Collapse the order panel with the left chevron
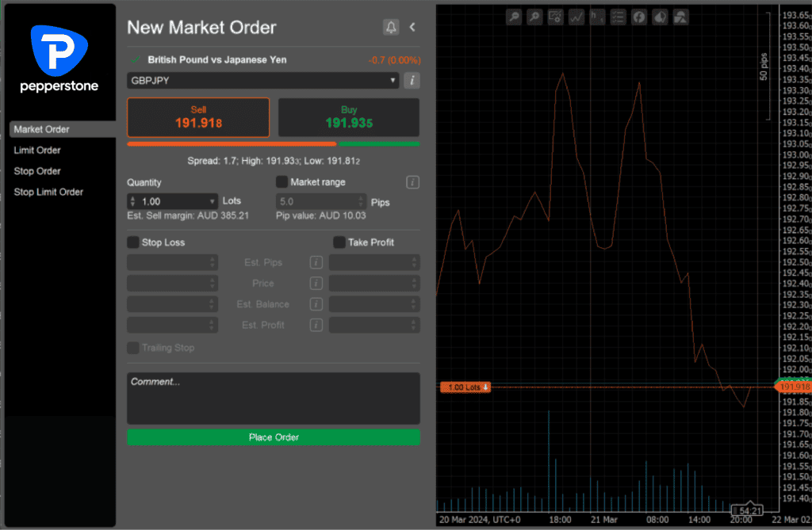This screenshot has width=812, height=530. (x=412, y=26)
